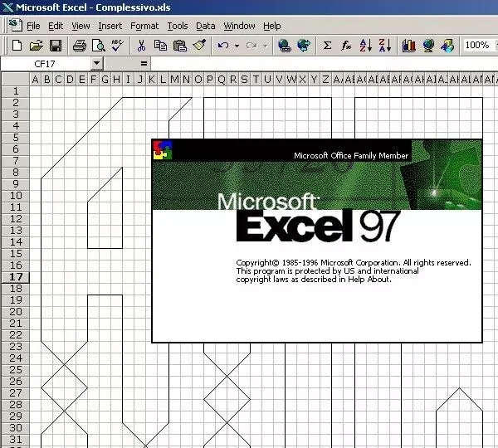The height and width of the screenshot is (448, 498).
Task: Click the Select All corner button
Action: coord(16,79)
